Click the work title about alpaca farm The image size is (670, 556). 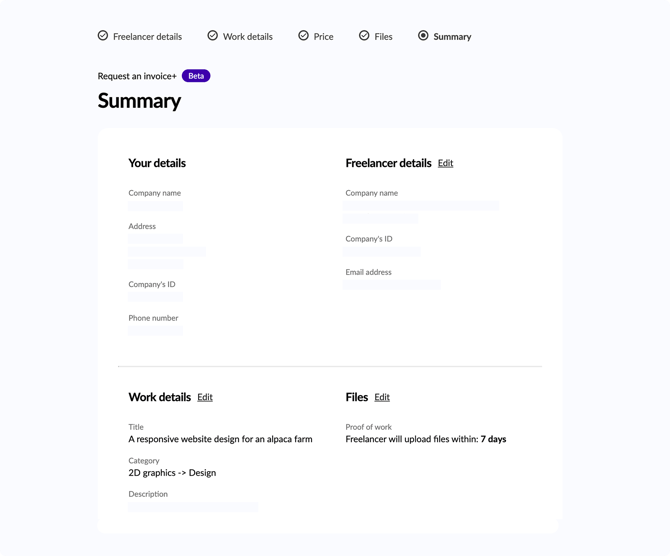click(x=220, y=439)
